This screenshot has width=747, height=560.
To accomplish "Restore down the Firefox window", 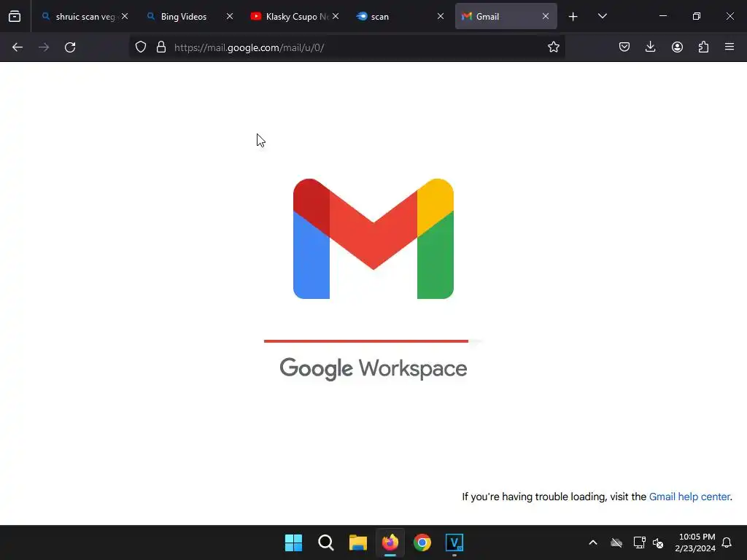I will (697, 16).
